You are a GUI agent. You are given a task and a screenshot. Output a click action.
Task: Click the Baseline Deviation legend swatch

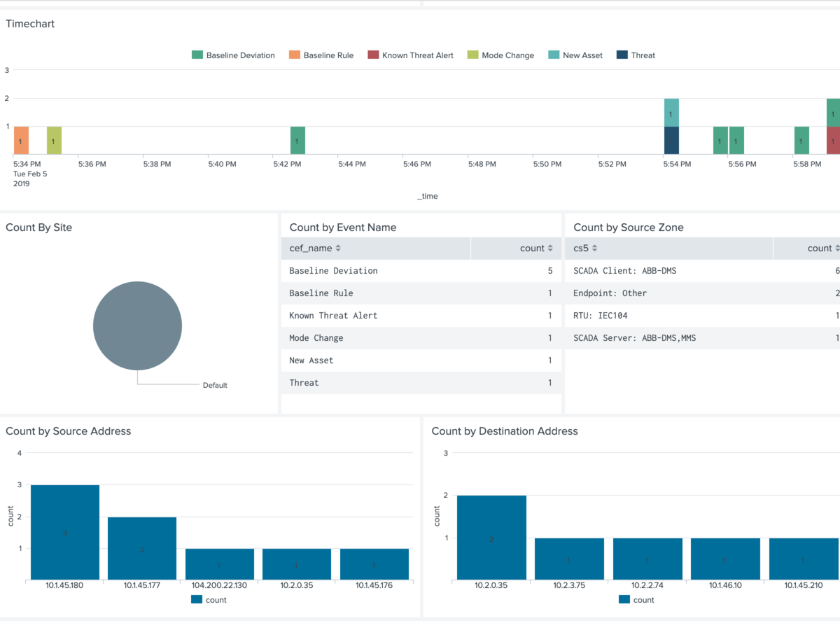(x=197, y=55)
